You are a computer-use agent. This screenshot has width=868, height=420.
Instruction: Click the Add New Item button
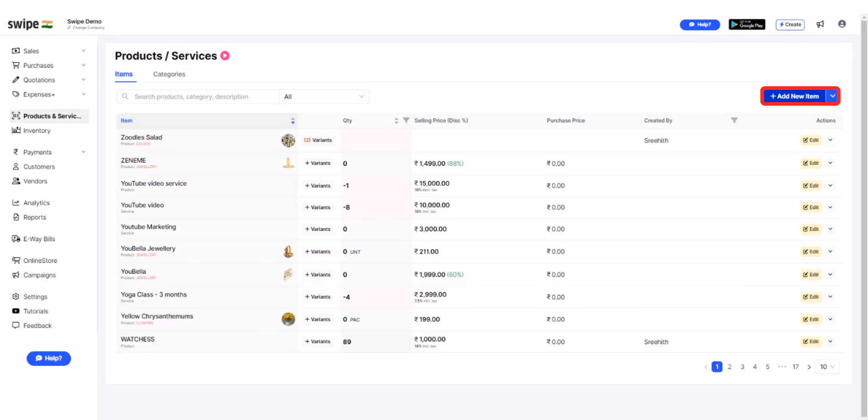795,96
